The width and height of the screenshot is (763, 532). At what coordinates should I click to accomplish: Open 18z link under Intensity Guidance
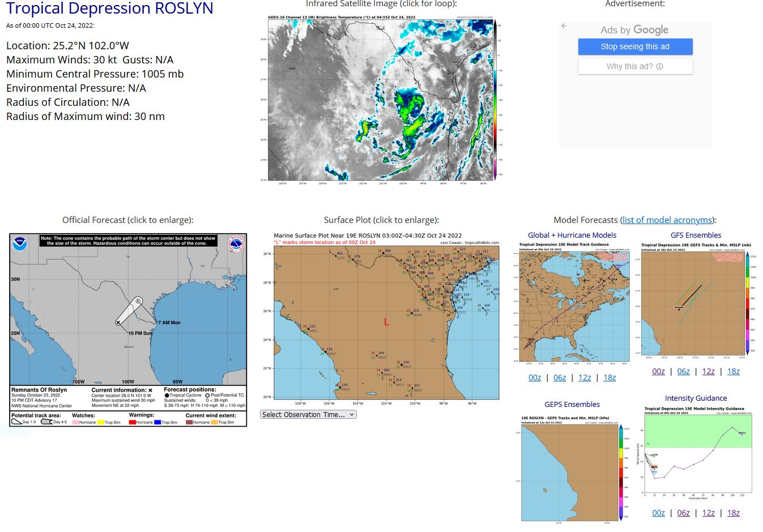[x=734, y=513]
